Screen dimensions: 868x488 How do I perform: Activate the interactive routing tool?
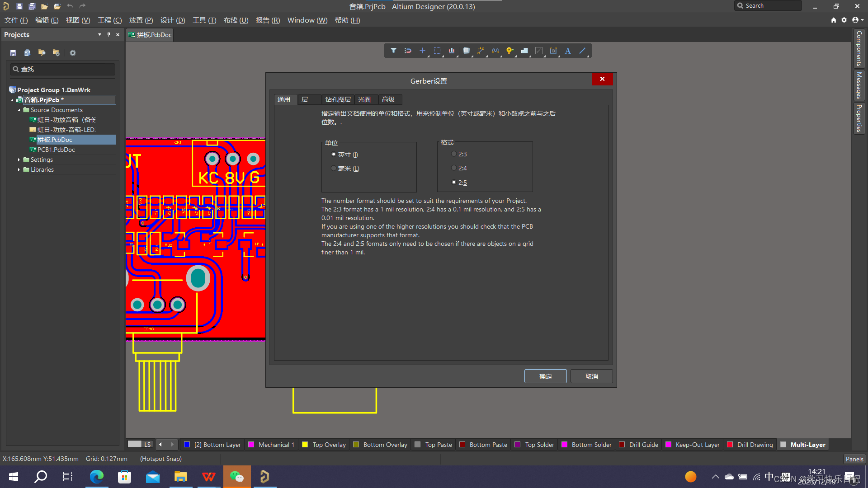481,51
